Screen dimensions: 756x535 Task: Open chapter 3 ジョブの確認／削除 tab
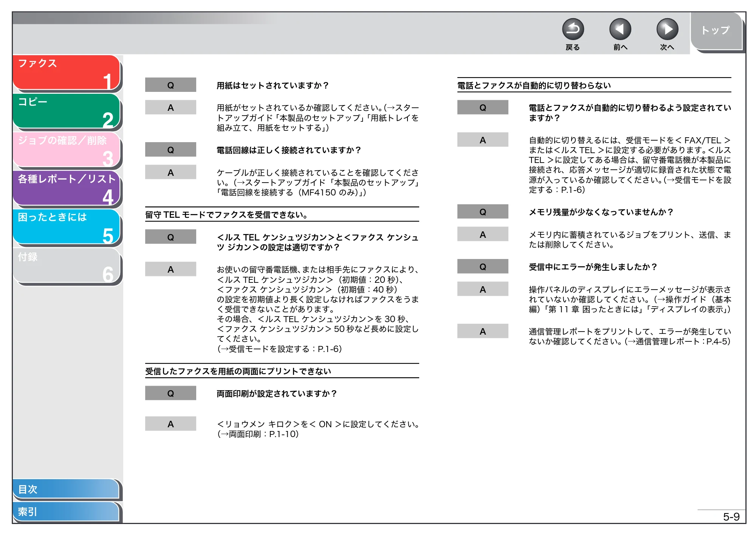[x=66, y=150]
